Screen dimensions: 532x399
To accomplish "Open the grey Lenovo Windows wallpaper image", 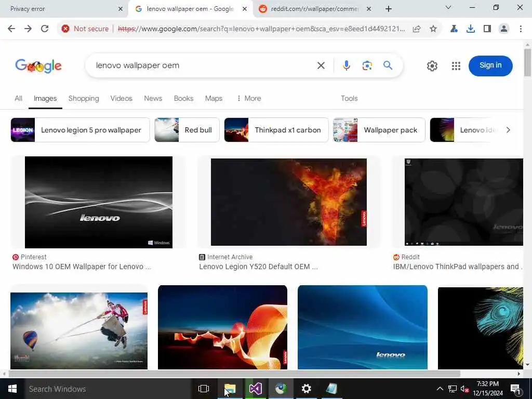I will [x=98, y=202].
